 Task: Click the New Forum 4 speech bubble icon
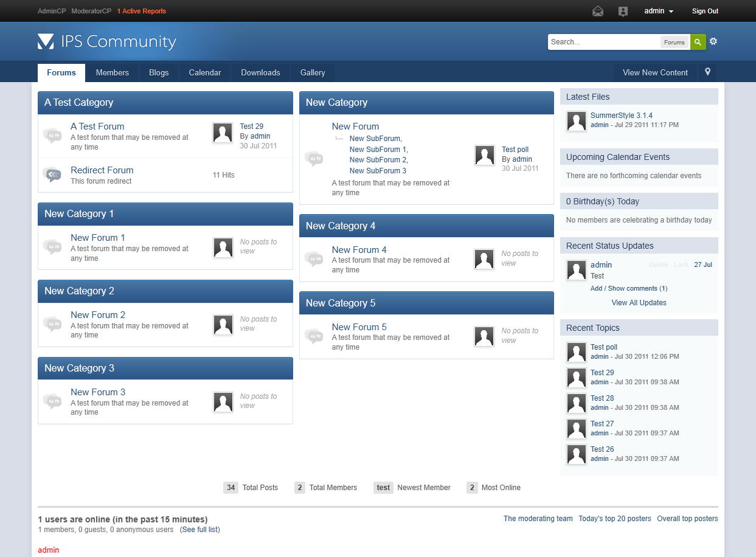pos(314,259)
